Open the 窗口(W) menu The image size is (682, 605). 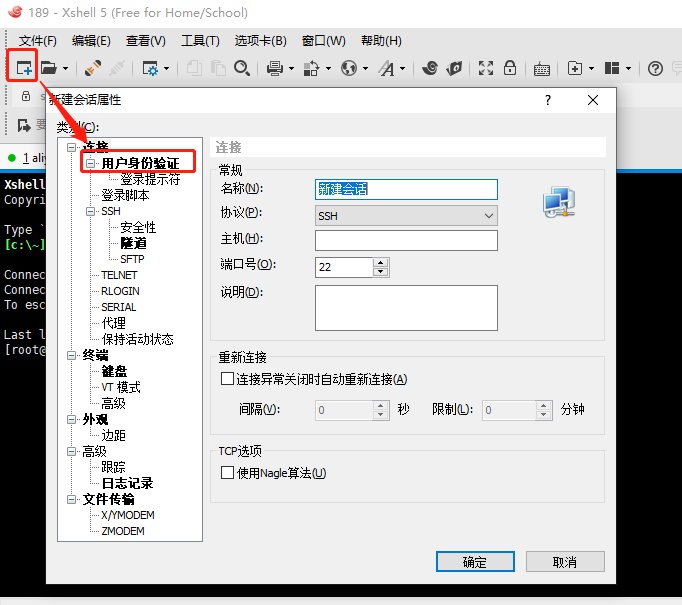[x=324, y=41]
